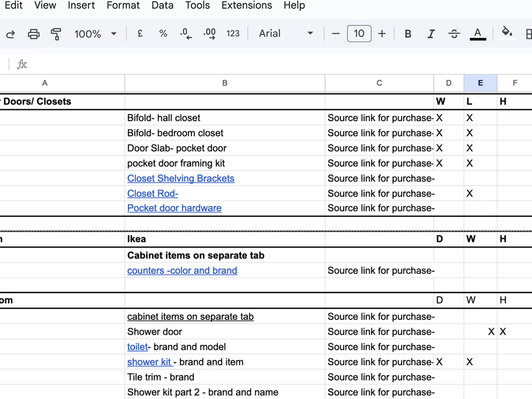Select Source link cell in Closet Rod- row
Image resolution: width=532 pixels, height=399 pixels.
[x=379, y=193]
